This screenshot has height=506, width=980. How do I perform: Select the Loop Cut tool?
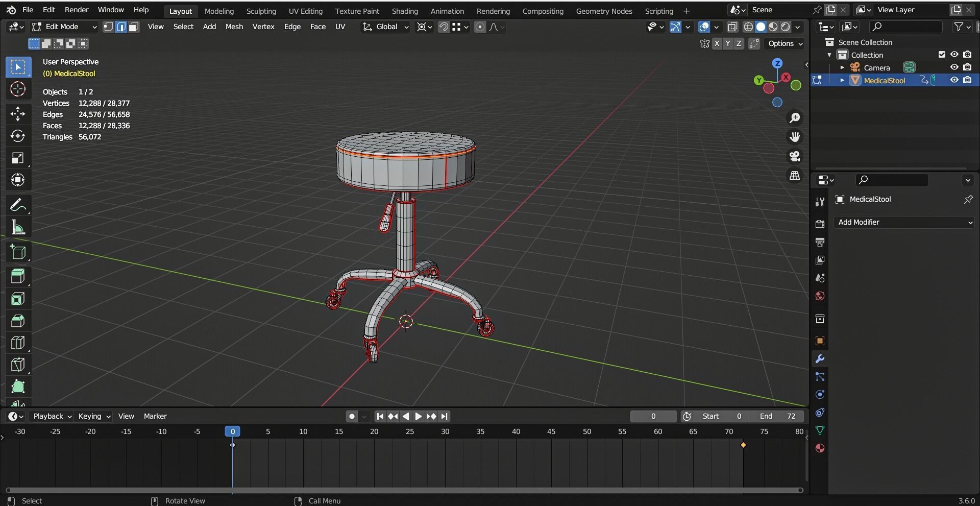click(x=18, y=343)
